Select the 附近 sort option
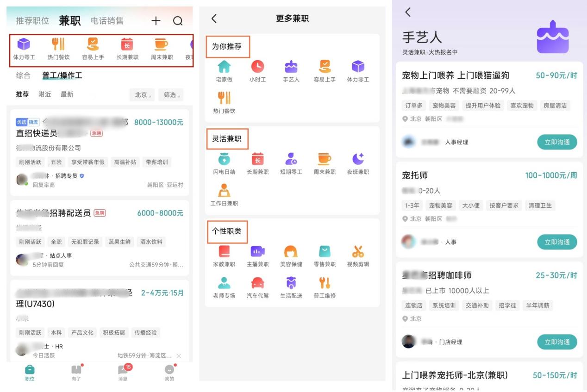This screenshot has height=392, width=587. (x=45, y=94)
